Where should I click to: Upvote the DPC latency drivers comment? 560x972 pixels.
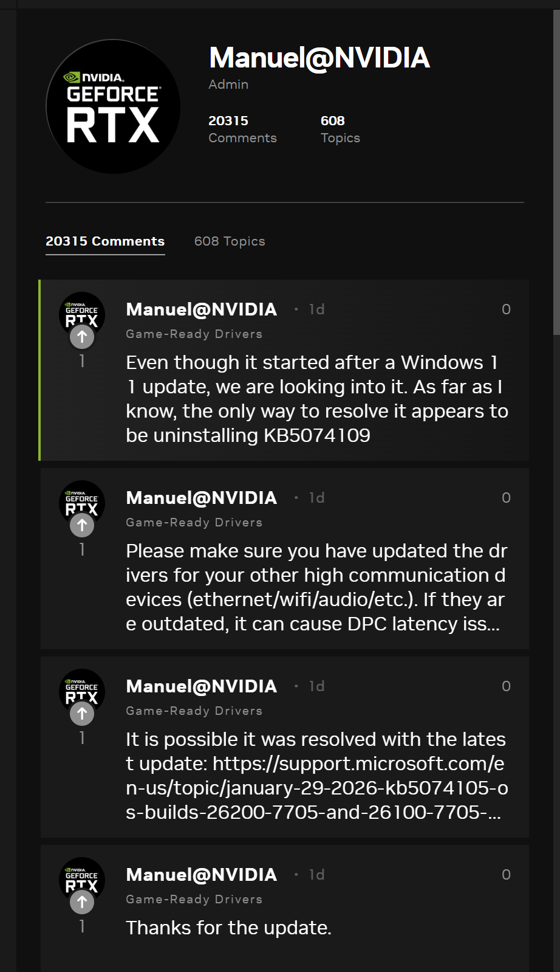pyautogui.click(x=82, y=525)
